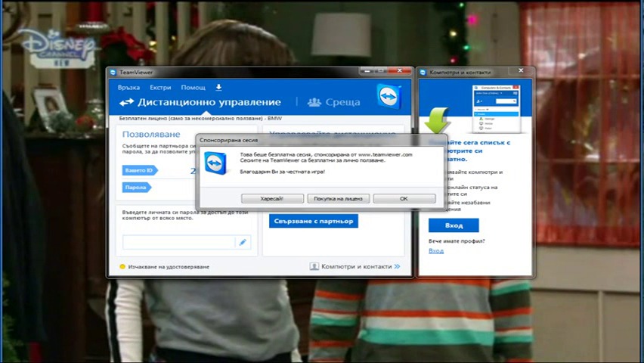644x363 pixels.
Task: Click the double-arrow remote control icon
Action: point(126,102)
